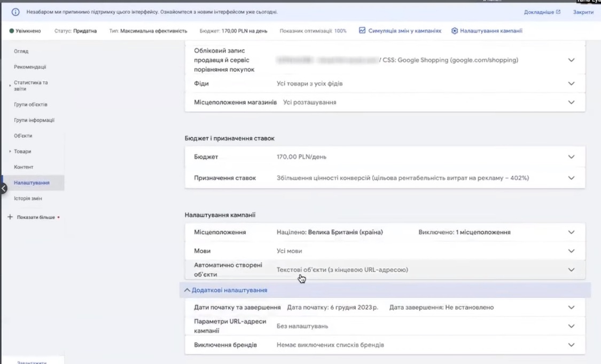Expand the Виключення брендів row
Image resolution: width=601 pixels, height=364 pixels.
(x=571, y=345)
